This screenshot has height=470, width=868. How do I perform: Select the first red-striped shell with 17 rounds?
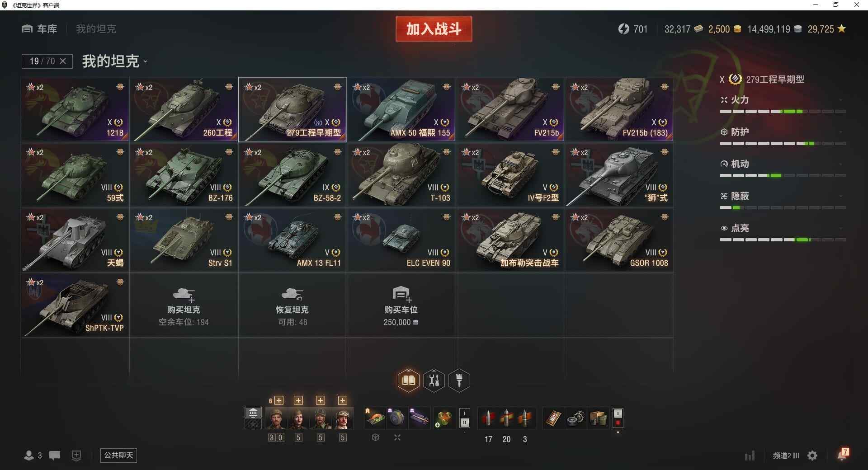pyautogui.click(x=488, y=418)
